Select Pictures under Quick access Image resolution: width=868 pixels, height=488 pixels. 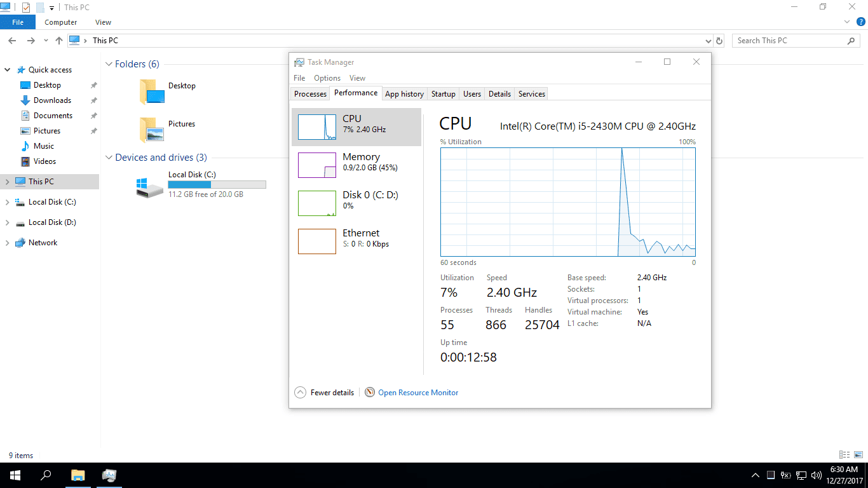(x=47, y=131)
